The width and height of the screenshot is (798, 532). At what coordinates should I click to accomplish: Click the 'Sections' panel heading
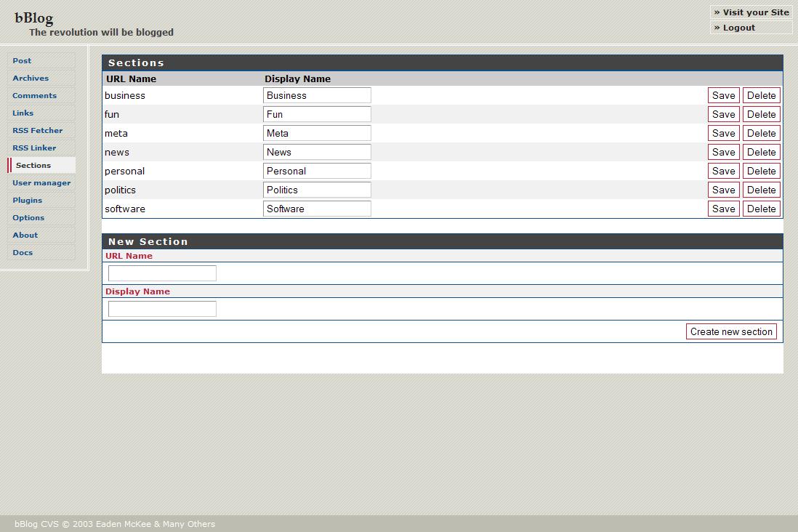point(136,63)
